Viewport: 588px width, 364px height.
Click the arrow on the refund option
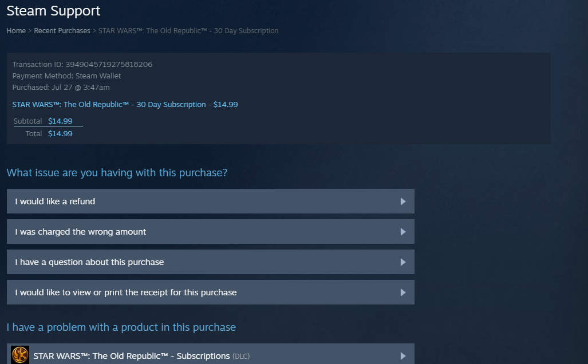point(403,201)
